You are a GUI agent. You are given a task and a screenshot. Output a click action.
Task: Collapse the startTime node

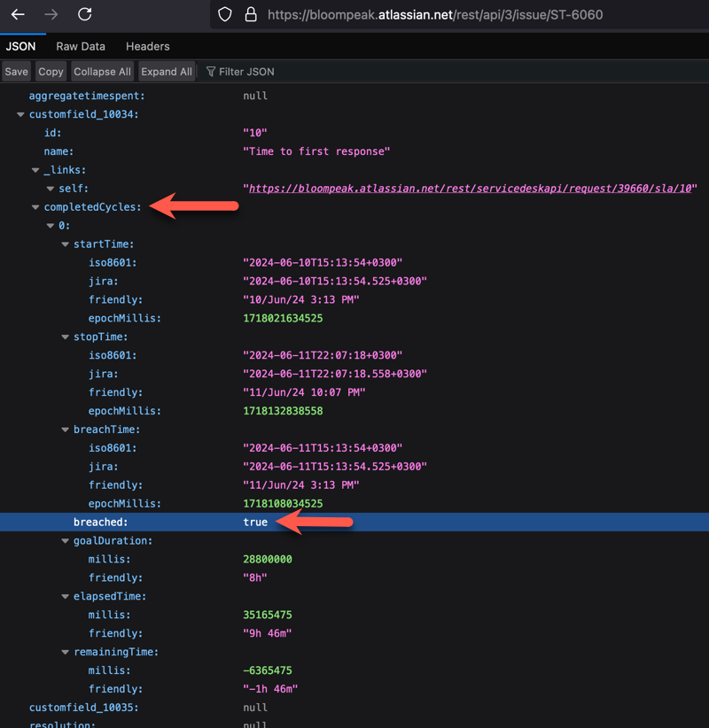[x=66, y=244]
